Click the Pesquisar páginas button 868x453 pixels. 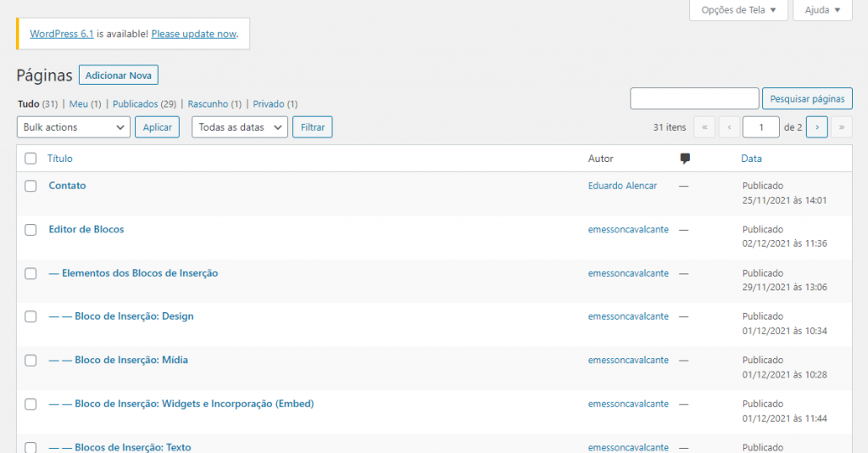click(x=807, y=98)
